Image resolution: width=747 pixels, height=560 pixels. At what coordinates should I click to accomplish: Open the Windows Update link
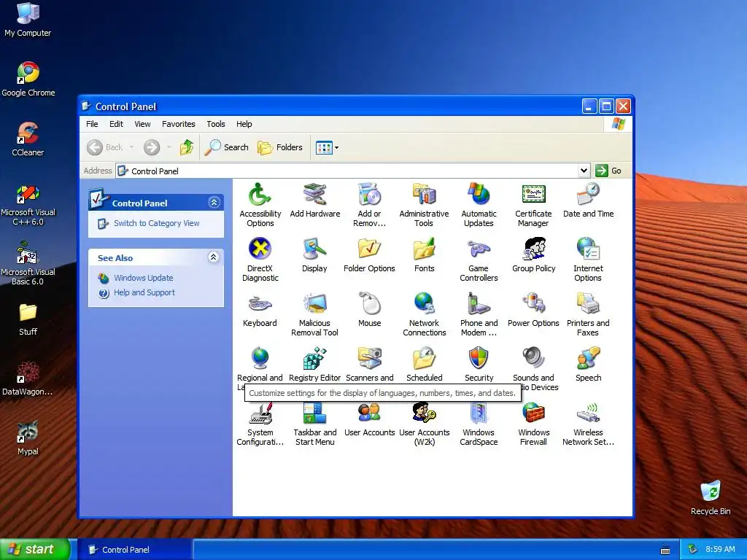click(144, 278)
